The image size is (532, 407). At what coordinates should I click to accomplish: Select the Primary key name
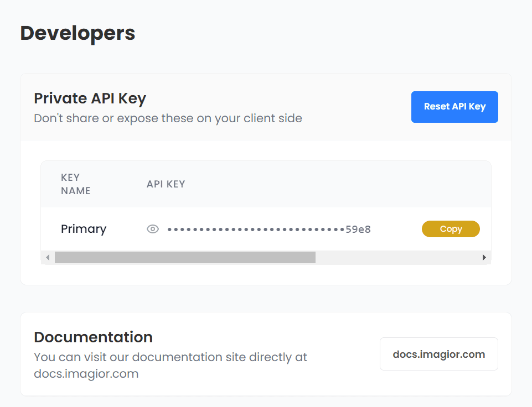click(x=83, y=228)
